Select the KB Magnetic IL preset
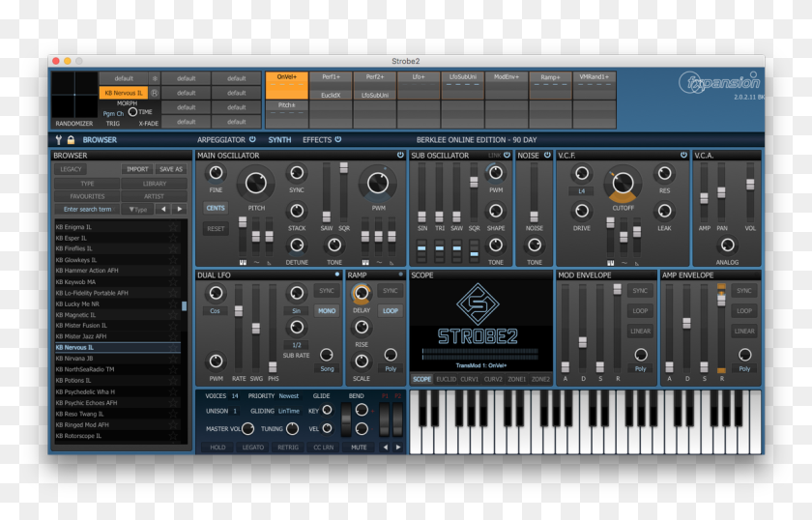Viewport: 812px width, 520px height. coord(118,315)
